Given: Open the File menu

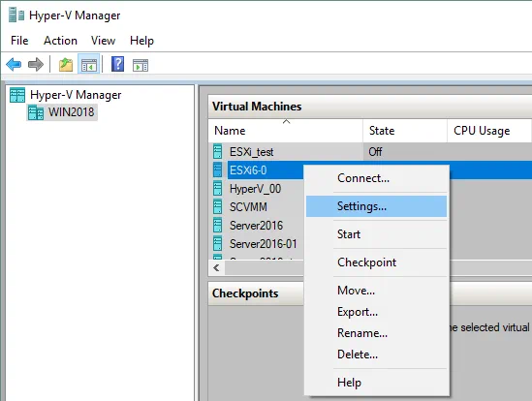Looking at the screenshot, I should (x=19, y=41).
